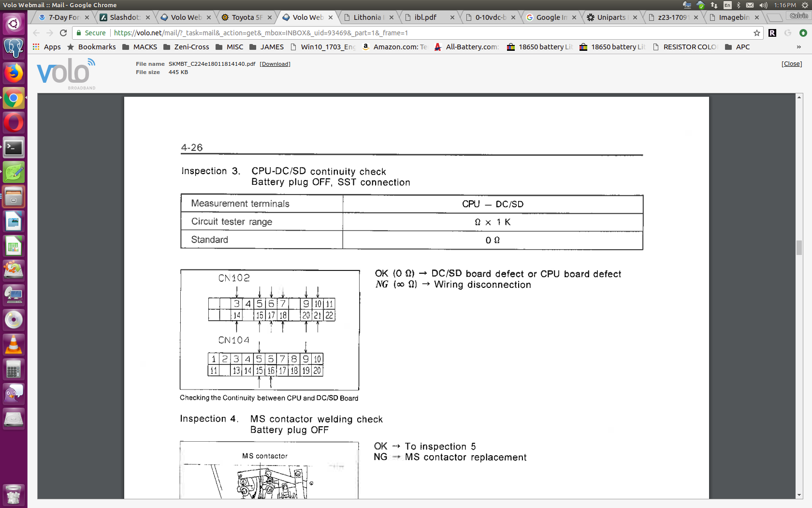Open the JAMES bookmarks folder
Viewport: 812px width, 508px height.
click(x=267, y=47)
